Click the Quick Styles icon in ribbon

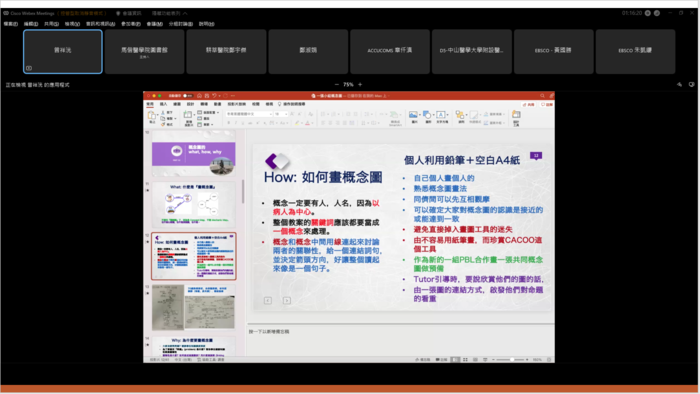point(474,115)
